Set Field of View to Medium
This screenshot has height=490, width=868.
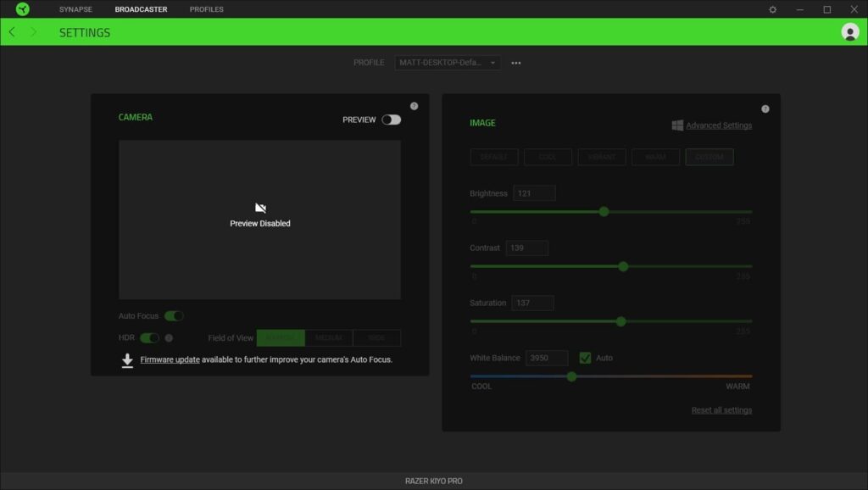pos(329,337)
